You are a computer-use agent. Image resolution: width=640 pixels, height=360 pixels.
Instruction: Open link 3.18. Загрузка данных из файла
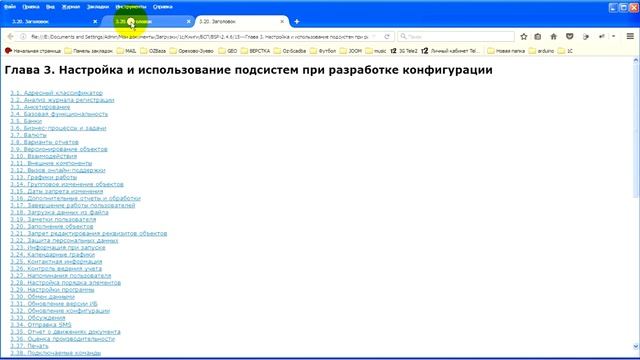point(60,212)
